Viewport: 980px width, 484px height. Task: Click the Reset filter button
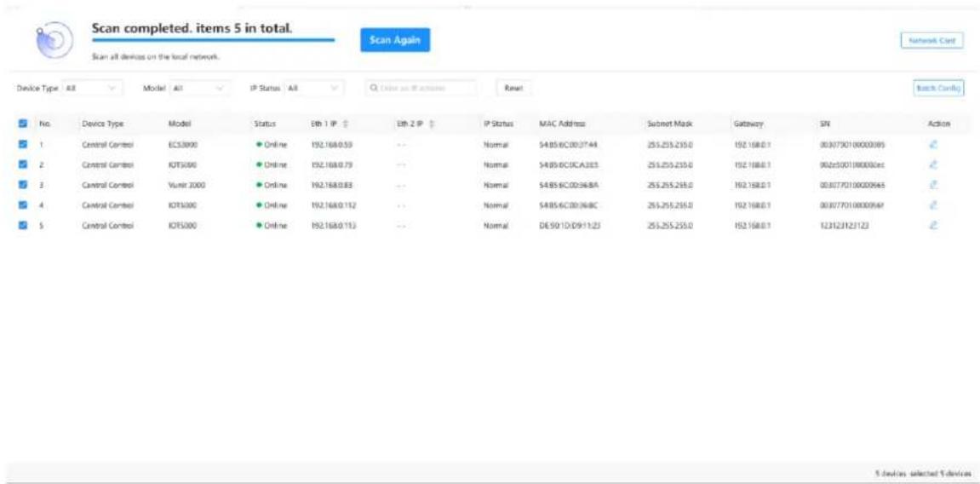513,88
